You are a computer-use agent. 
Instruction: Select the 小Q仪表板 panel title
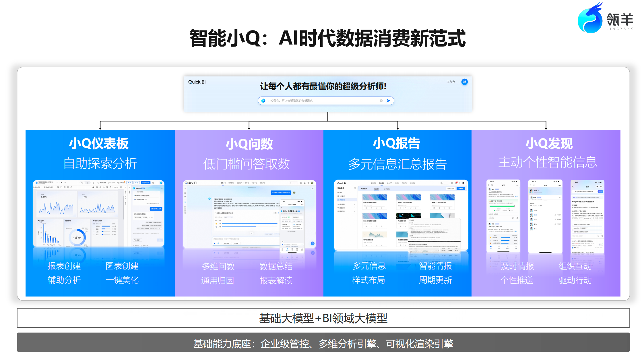click(x=99, y=143)
